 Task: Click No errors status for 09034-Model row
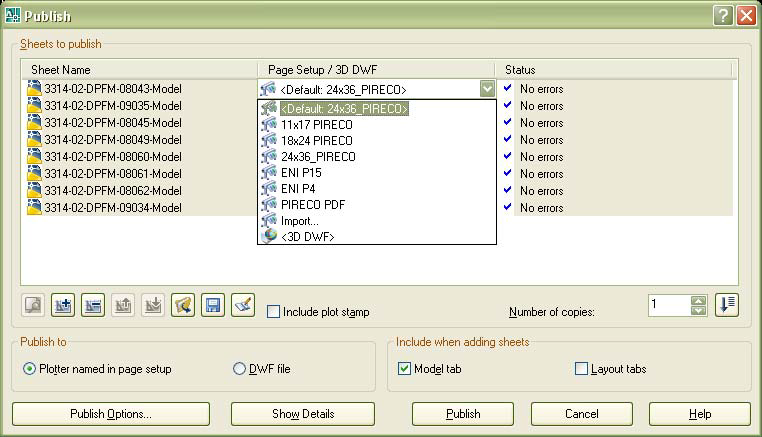(x=541, y=208)
